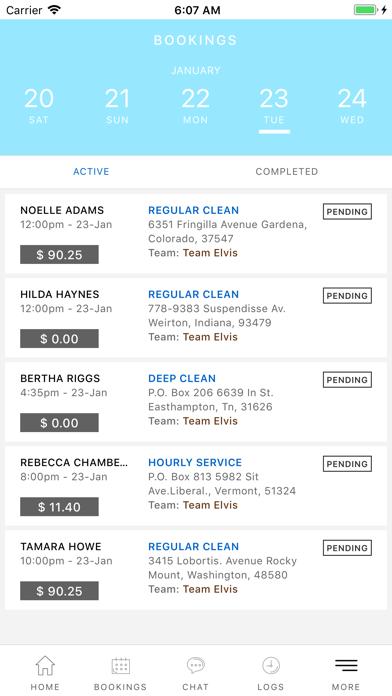
Task: Open Rebecca Chambe... Hourly Service link
Action: click(195, 463)
